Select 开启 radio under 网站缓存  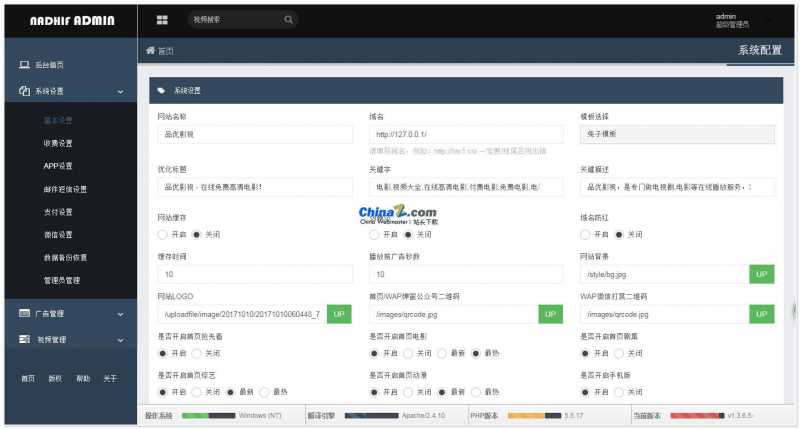[x=163, y=234]
